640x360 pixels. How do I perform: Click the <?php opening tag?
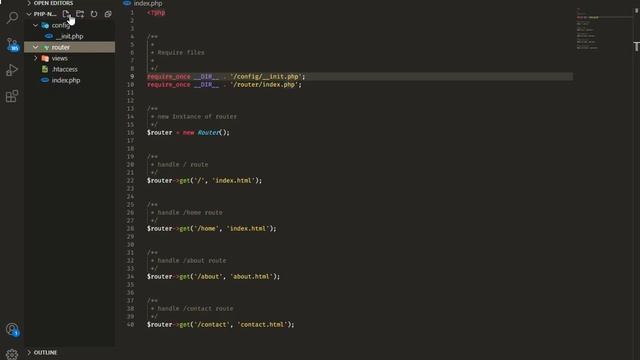pos(156,13)
